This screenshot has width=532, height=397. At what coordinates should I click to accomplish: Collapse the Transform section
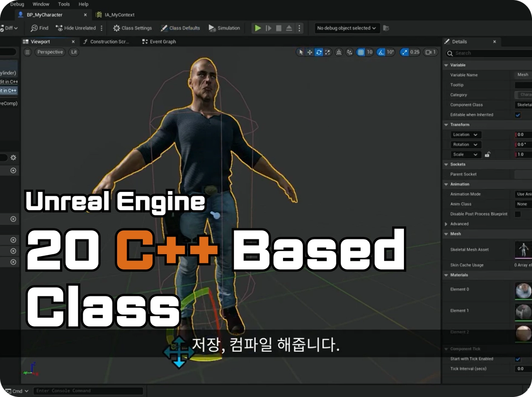(446, 125)
